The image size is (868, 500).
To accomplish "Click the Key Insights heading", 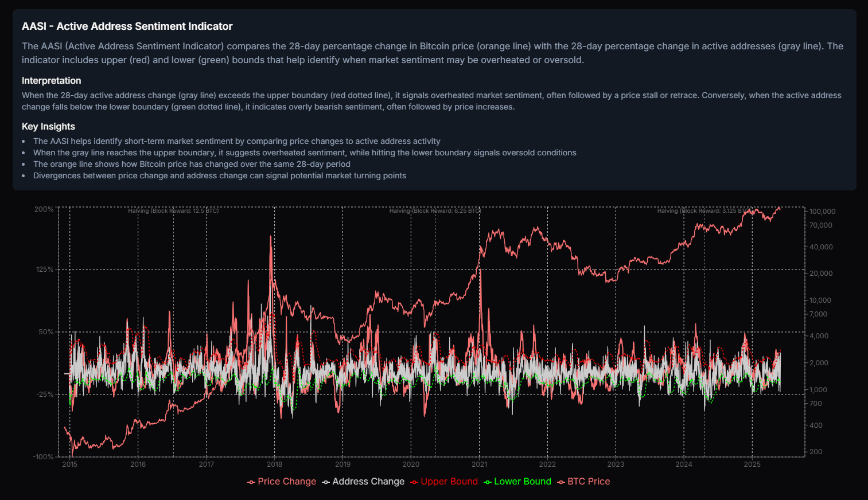I will 49,127.
